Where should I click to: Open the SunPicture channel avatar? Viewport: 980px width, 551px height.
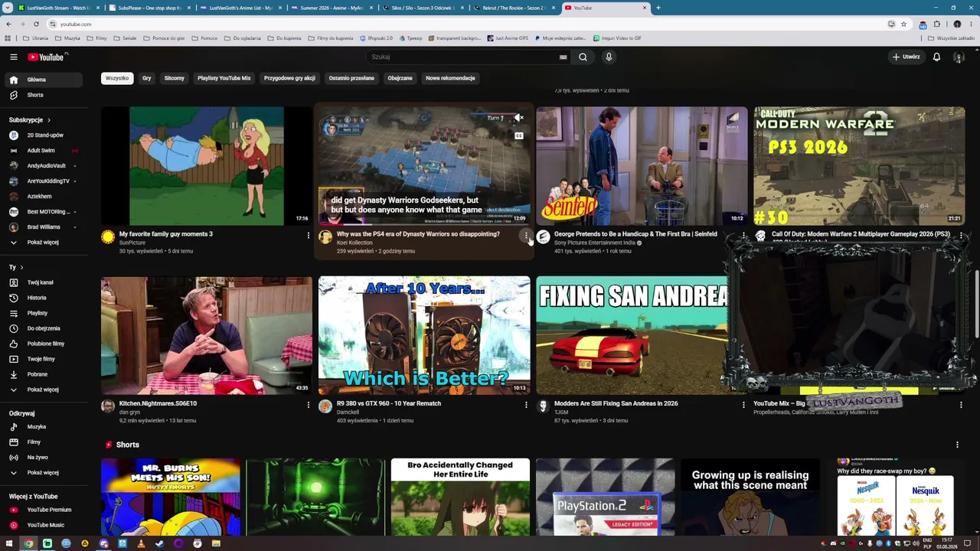(x=108, y=237)
